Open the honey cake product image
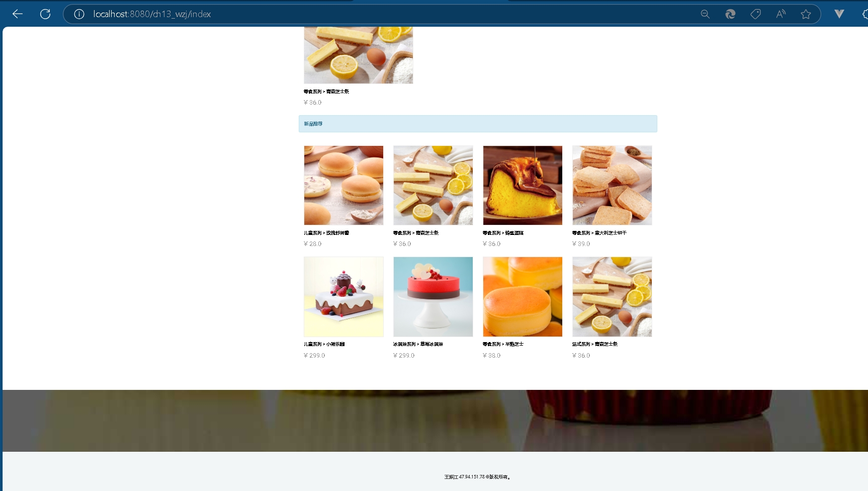 coord(523,185)
